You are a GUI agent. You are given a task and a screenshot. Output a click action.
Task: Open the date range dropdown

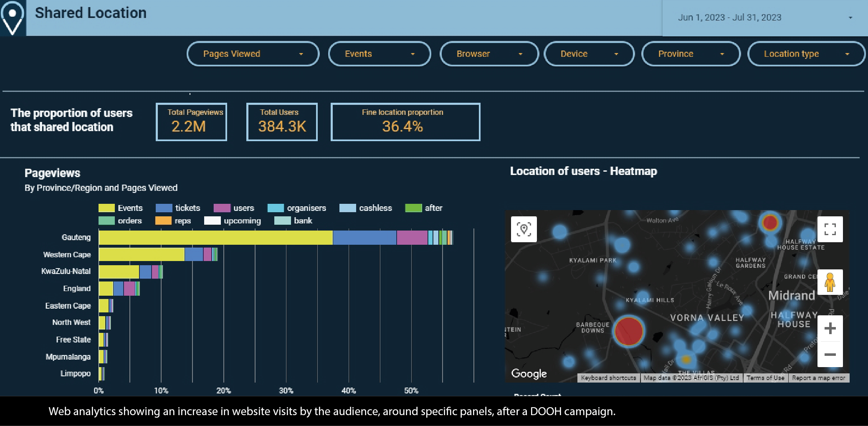765,18
